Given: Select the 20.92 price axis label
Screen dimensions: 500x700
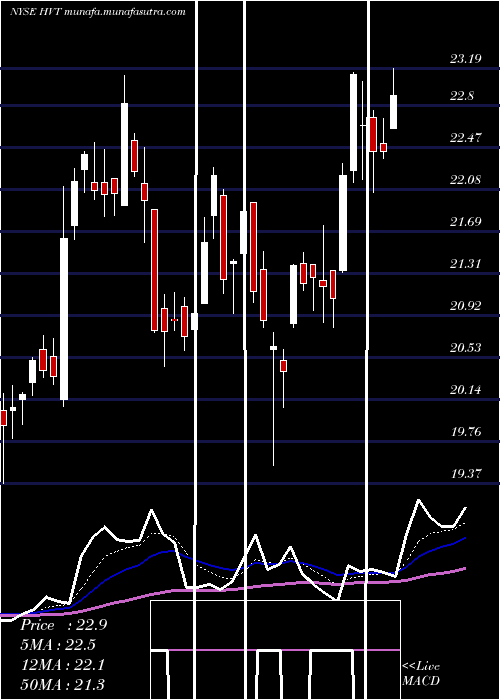Looking at the screenshot, I should point(466,305).
